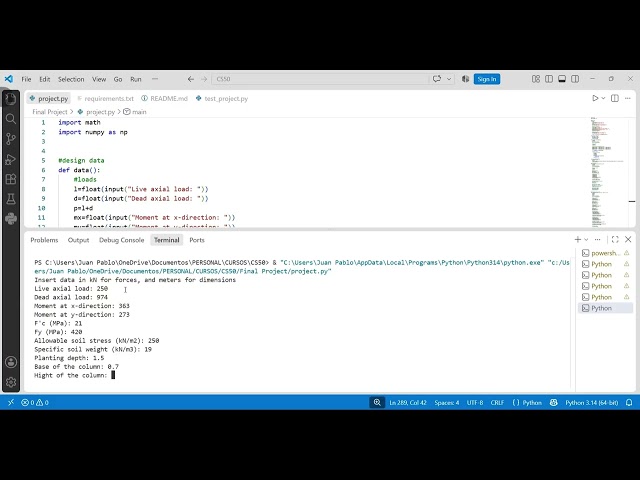Screen dimensions: 640x480
Task: Click the Go Back arrow
Action: (x=191, y=79)
